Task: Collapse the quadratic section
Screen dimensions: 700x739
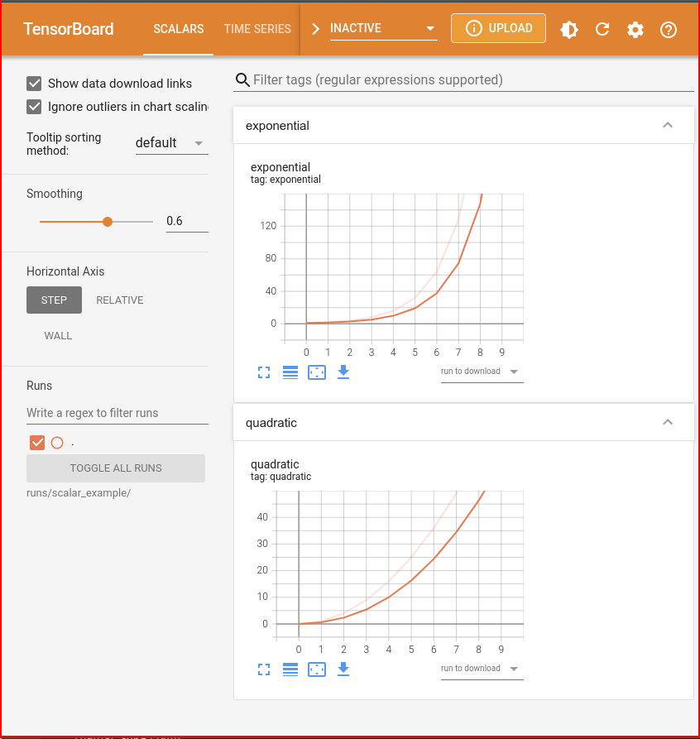Action: point(668,422)
